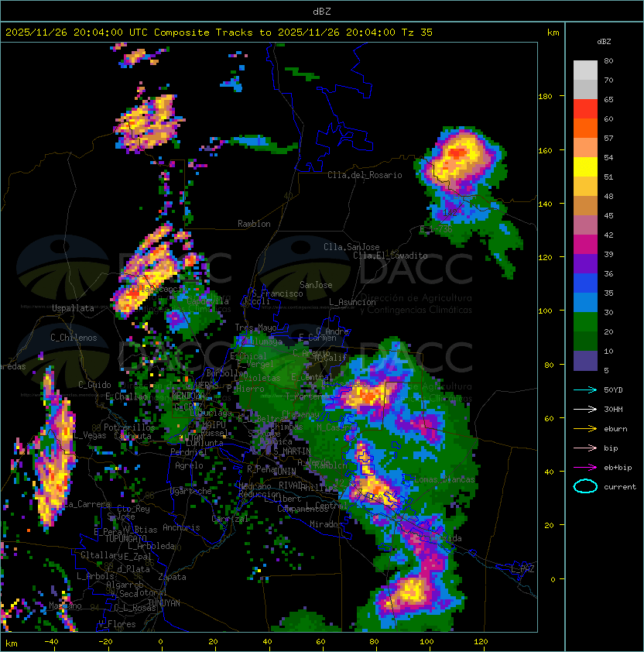Select the bright green 20-30 dBZ swatch
This screenshot has height=652, width=644.
[x=585, y=322]
